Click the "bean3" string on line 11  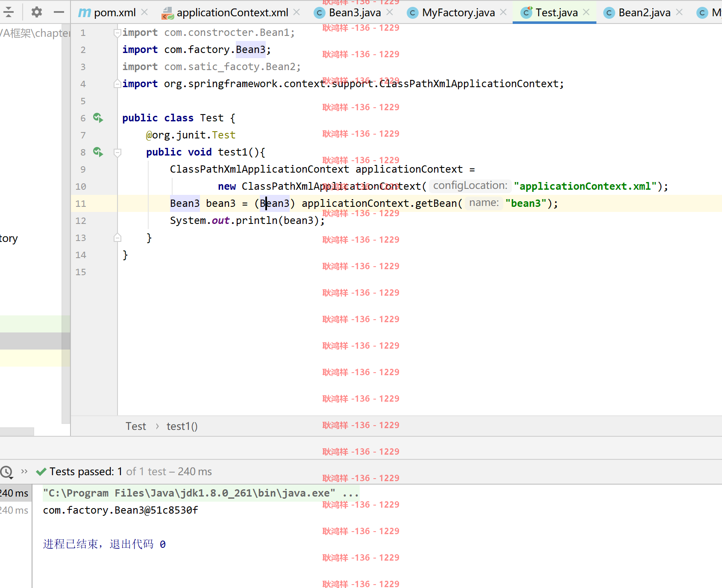point(526,203)
